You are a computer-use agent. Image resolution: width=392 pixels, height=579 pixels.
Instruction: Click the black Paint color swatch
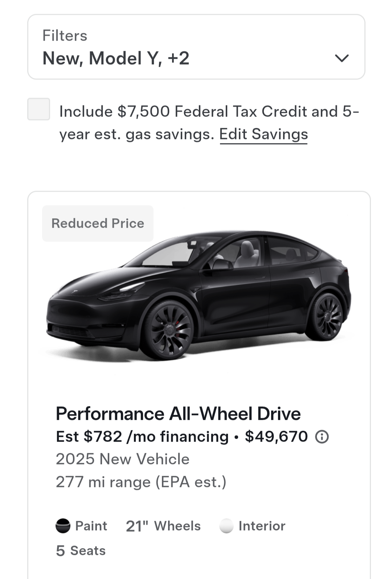click(x=63, y=526)
